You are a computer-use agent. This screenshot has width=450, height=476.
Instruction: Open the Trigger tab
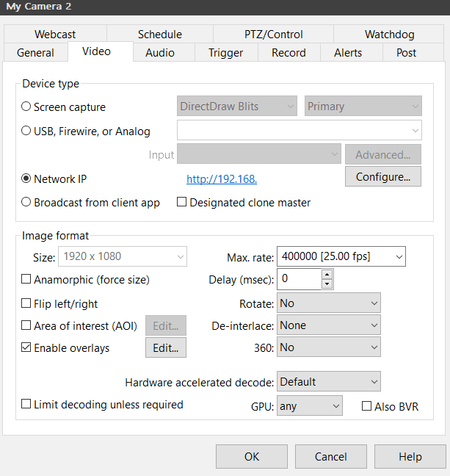click(x=225, y=52)
